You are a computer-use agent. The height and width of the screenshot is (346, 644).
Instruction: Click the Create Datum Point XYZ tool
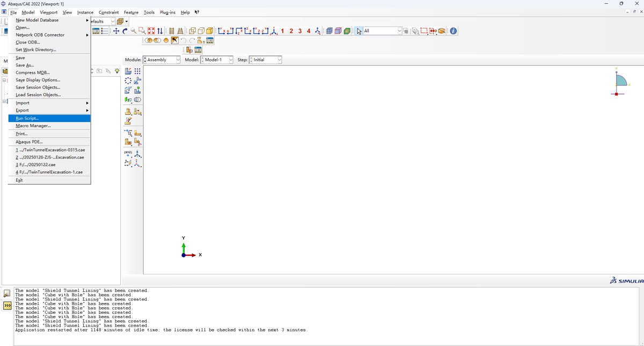click(128, 154)
